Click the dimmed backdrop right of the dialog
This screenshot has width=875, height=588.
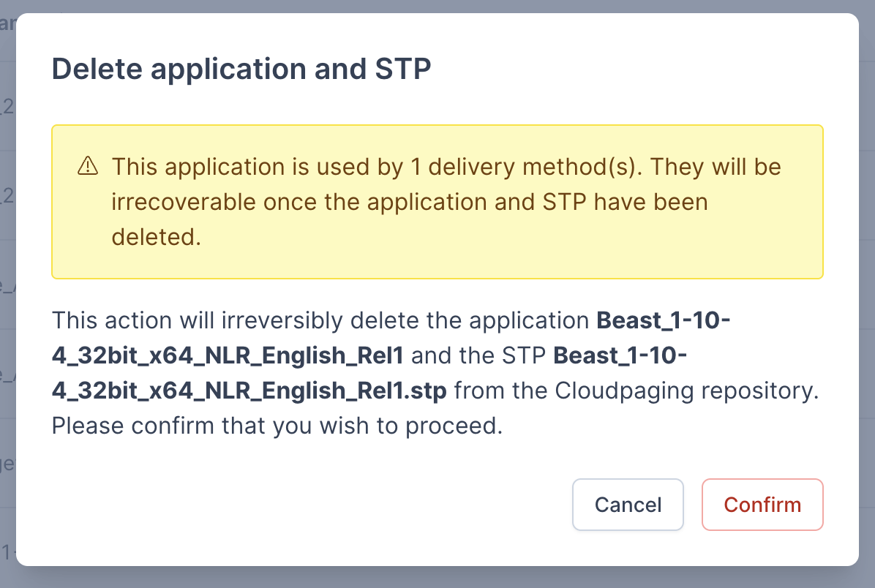pyautogui.click(x=867, y=293)
